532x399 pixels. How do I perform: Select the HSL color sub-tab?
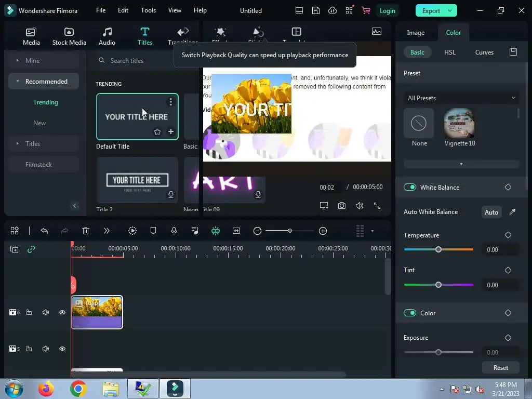449,52
